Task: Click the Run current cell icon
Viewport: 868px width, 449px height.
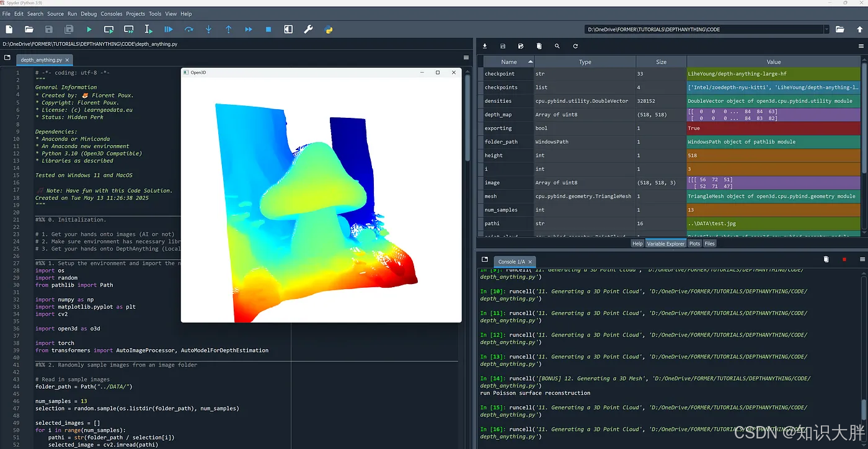Action: click(x=108, y=29)
